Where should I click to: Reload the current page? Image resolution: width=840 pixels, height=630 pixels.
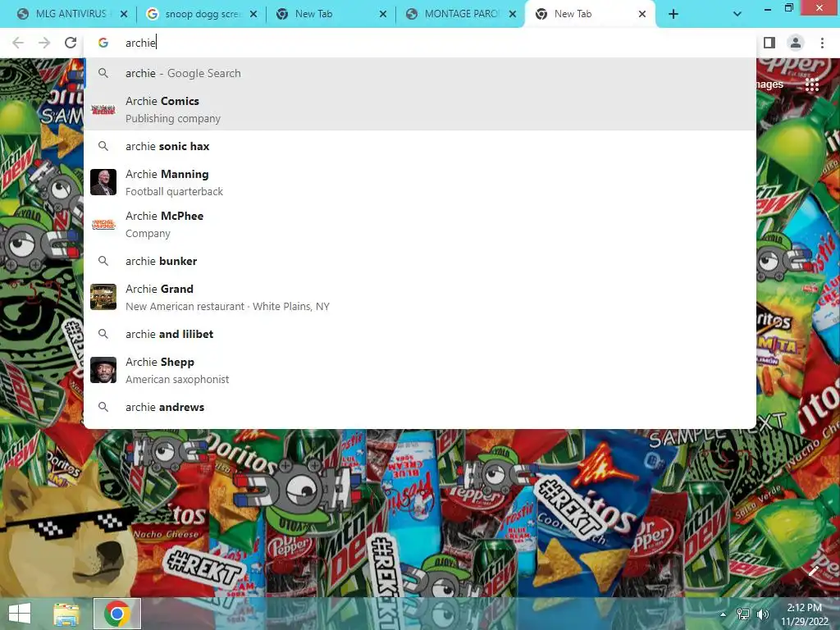point(71,43)
